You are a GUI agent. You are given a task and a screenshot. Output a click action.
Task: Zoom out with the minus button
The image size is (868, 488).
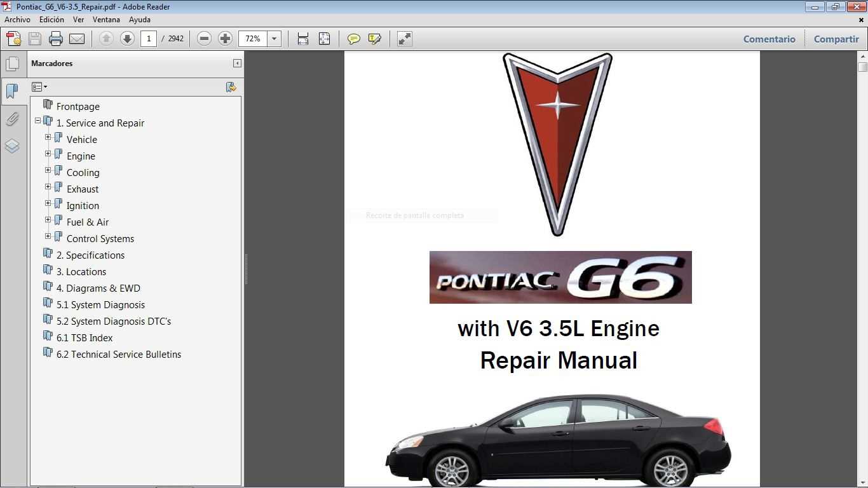204,39
